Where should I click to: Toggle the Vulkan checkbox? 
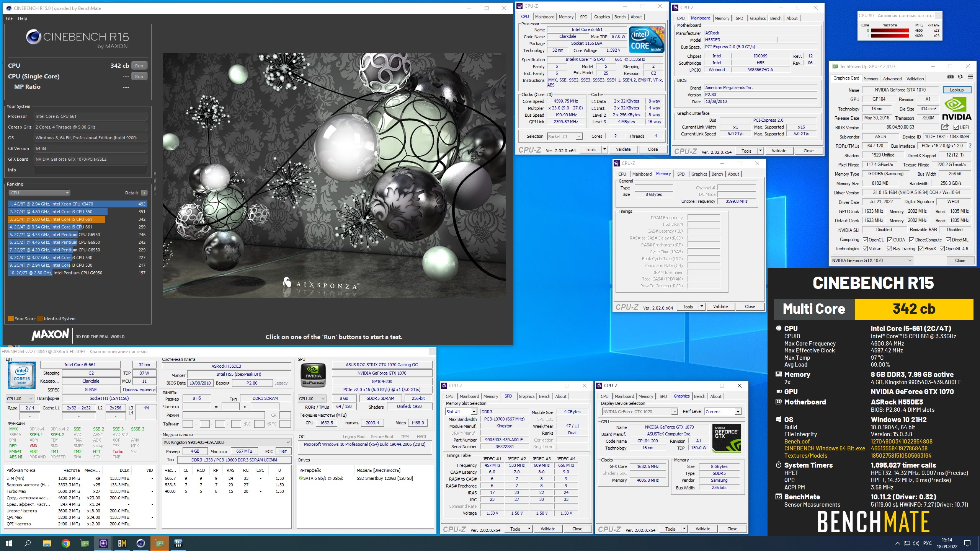[865, 249]
